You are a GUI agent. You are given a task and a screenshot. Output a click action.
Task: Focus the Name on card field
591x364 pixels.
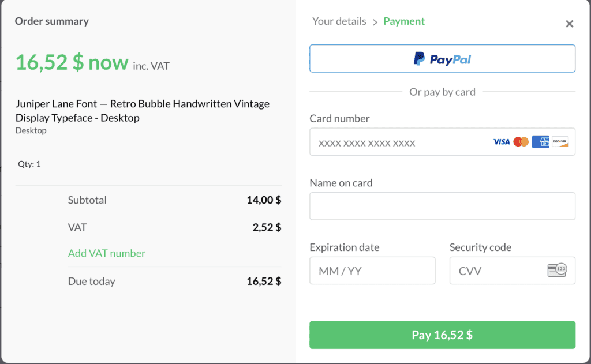tap(442, 206)
